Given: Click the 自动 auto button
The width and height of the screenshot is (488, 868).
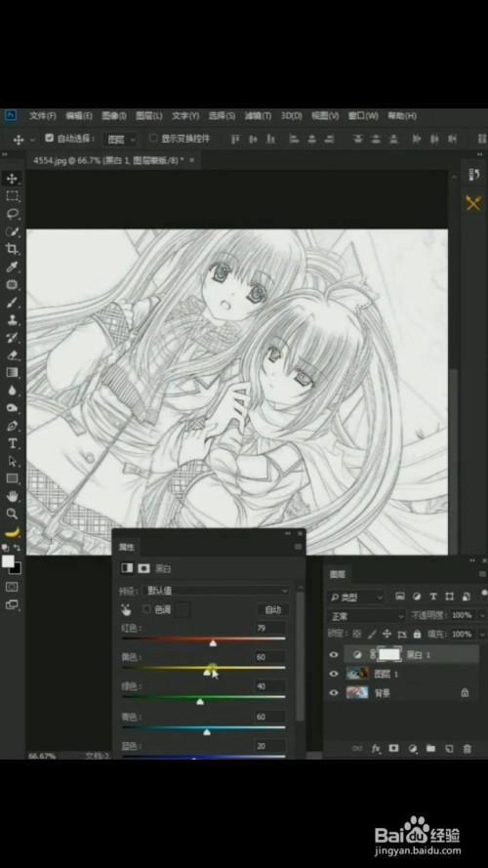Looking at the screenshot, I should (x=272, y=609).
